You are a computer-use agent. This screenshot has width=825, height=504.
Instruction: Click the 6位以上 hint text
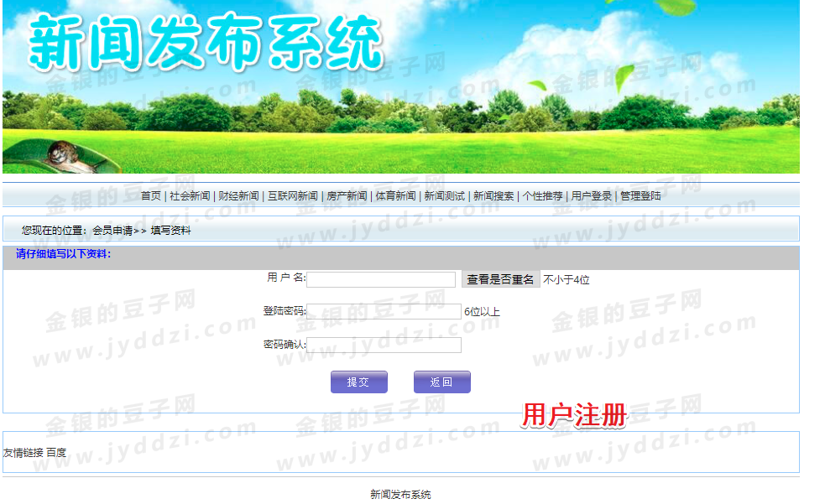click(x=482, y=312)
